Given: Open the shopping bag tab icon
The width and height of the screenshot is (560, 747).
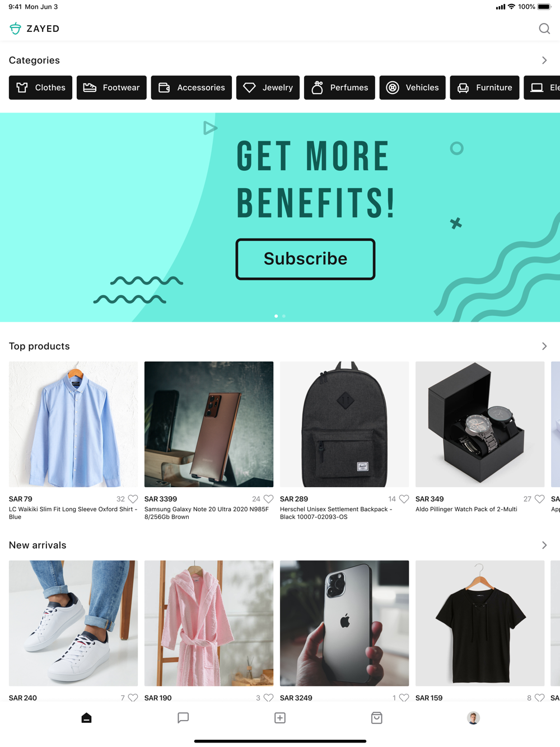Looking at the screenshot, I should [377, 718].
